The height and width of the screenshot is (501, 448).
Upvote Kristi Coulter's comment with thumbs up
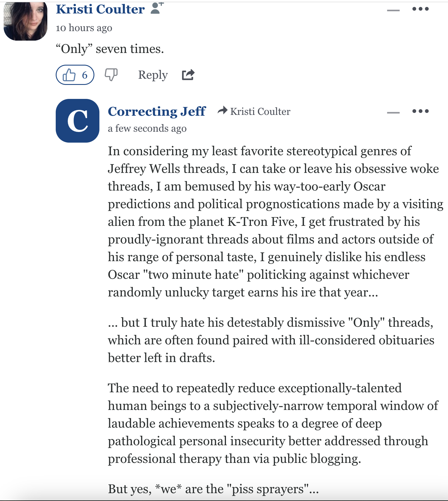coord(69,75)
